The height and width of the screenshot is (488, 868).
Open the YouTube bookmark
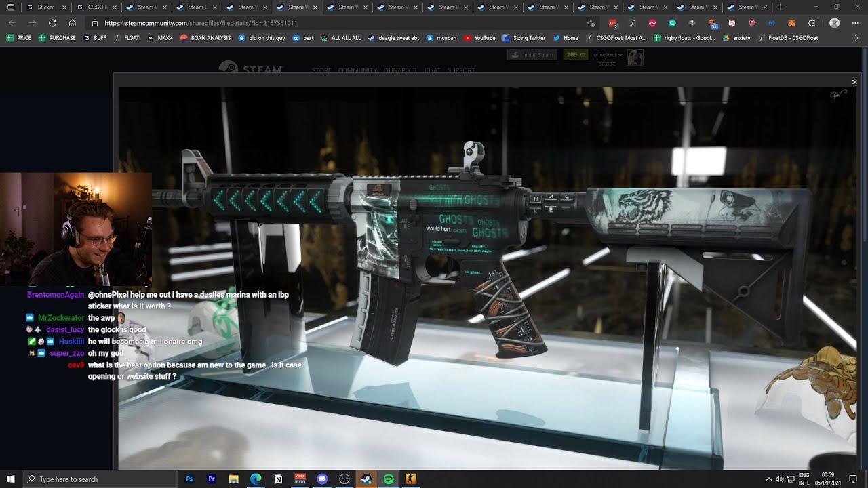tap(479, 38)
